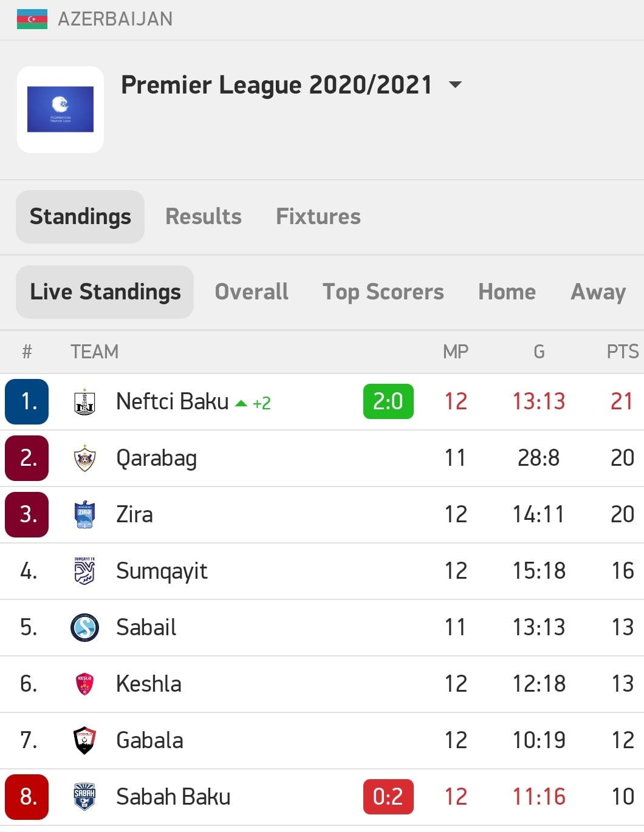View the Away standings tab
644x832 pixels.
598,292
